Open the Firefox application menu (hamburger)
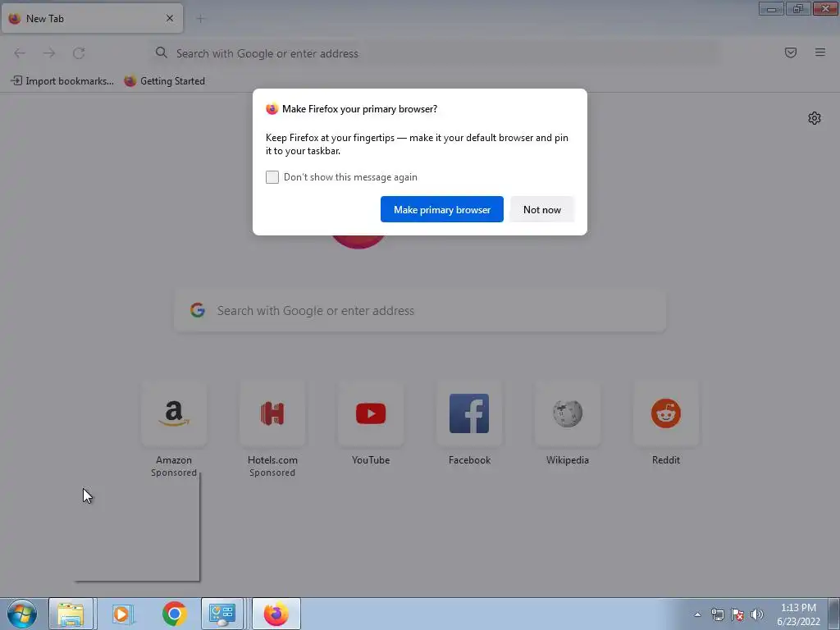This screenshot has height=630, width=840. click(820, 52)
